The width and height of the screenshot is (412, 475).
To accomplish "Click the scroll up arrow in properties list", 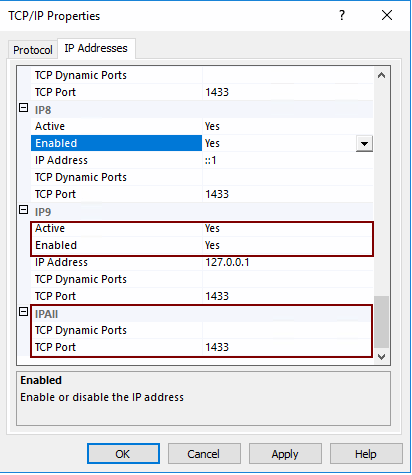I will point(382,75).
